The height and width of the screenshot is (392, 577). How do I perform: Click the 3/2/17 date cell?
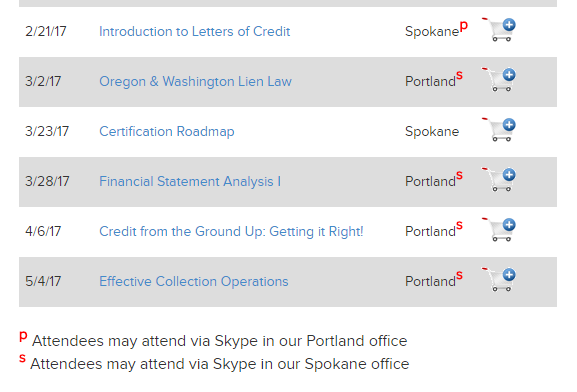point(43,81)
